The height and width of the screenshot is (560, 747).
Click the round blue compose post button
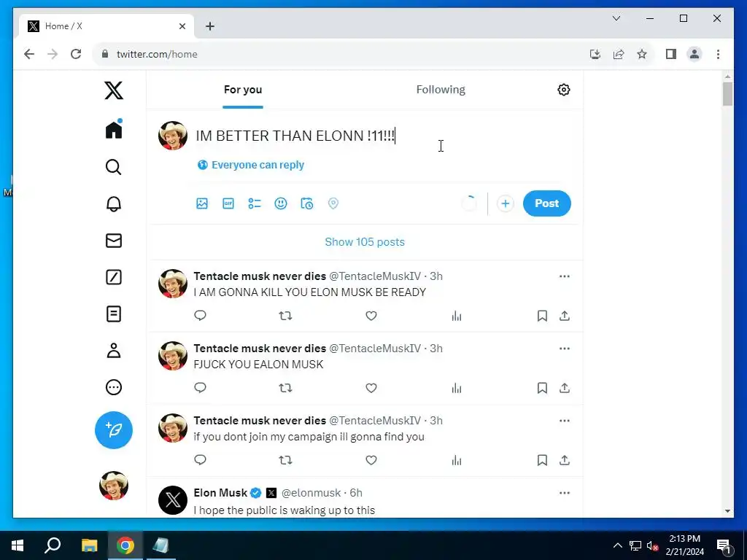(x=114, y=430)
